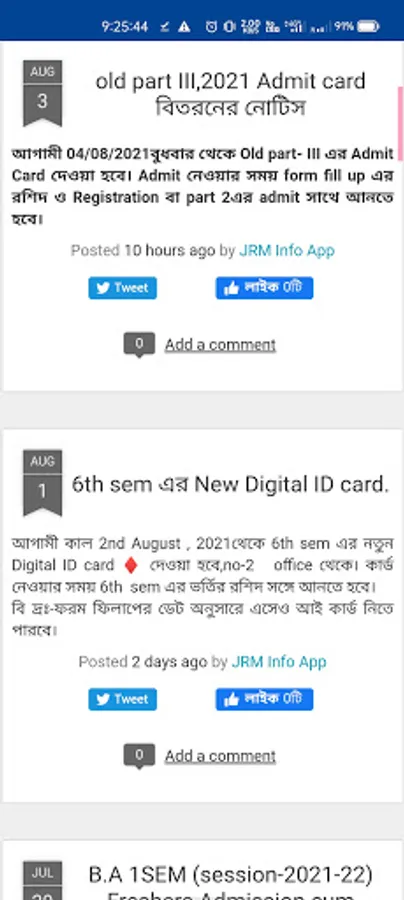
Task: Click the AUG 3 date ribbon icon
Action: [x=42, y=93]
